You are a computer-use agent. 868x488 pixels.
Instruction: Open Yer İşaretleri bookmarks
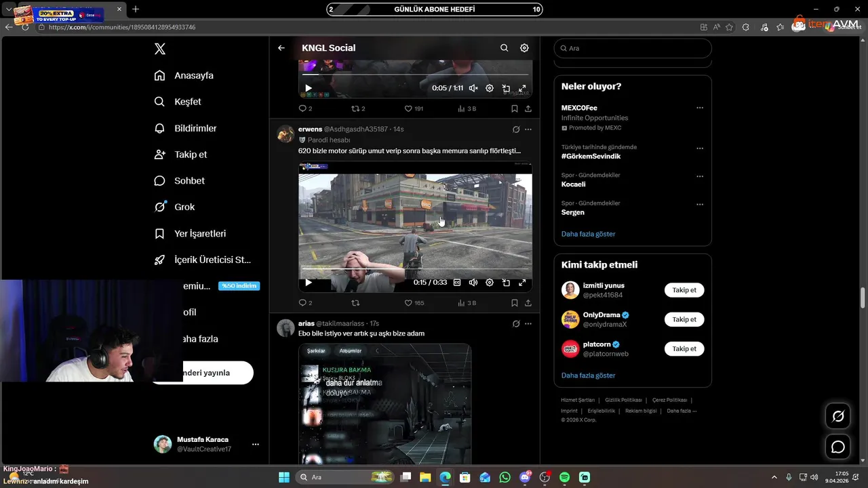coord(190,233)
